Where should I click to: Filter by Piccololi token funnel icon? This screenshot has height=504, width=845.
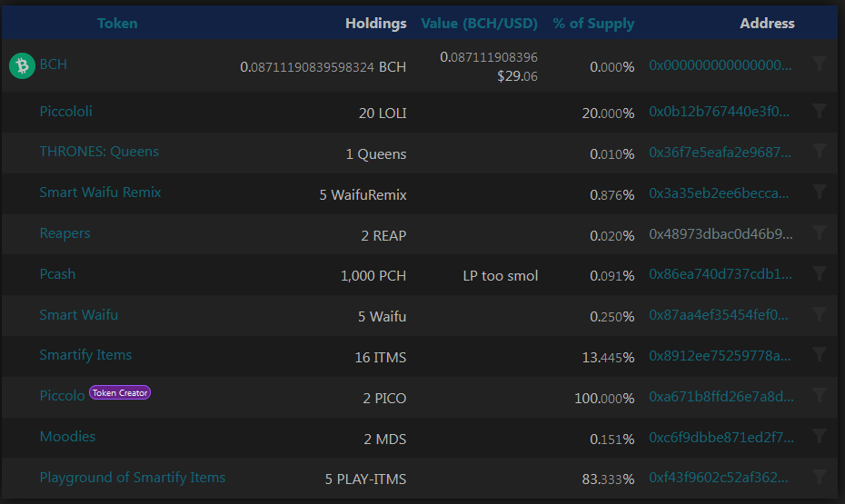pos(820,111)
